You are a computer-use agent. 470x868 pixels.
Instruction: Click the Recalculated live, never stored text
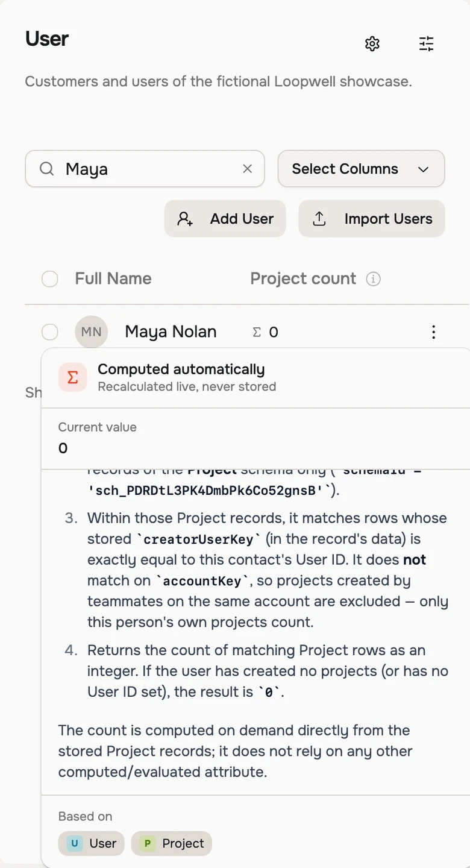click(x=187, y=387)
